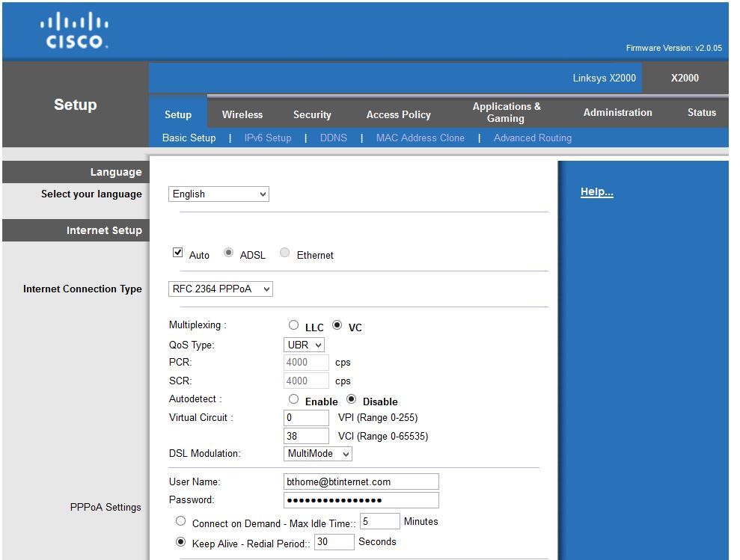
Task: Open DSL Modulation MultiMode dropdown
Action: (x=317, y=453)
